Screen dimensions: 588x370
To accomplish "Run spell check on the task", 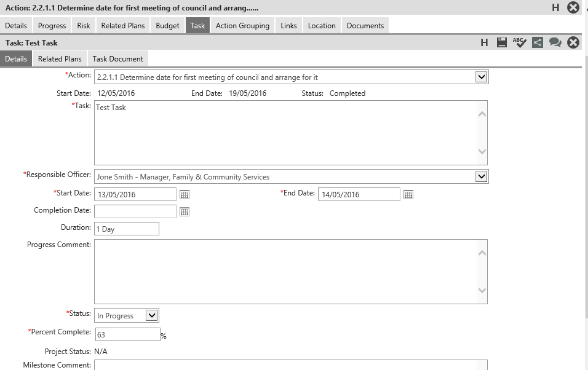I will pyautogui.click(x=520, y=42).
